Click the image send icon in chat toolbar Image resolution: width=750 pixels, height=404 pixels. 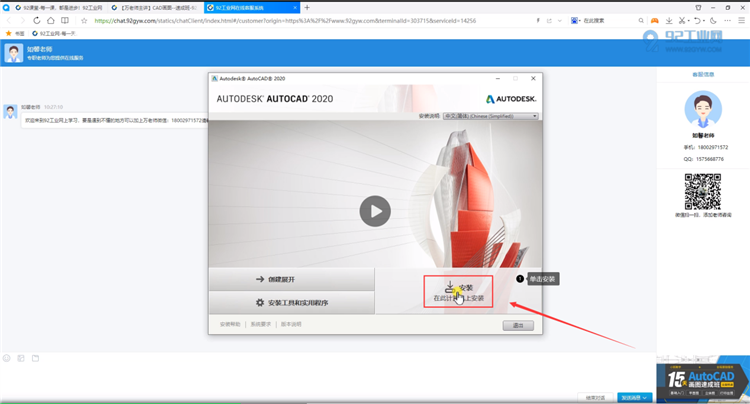pos(21,358)
